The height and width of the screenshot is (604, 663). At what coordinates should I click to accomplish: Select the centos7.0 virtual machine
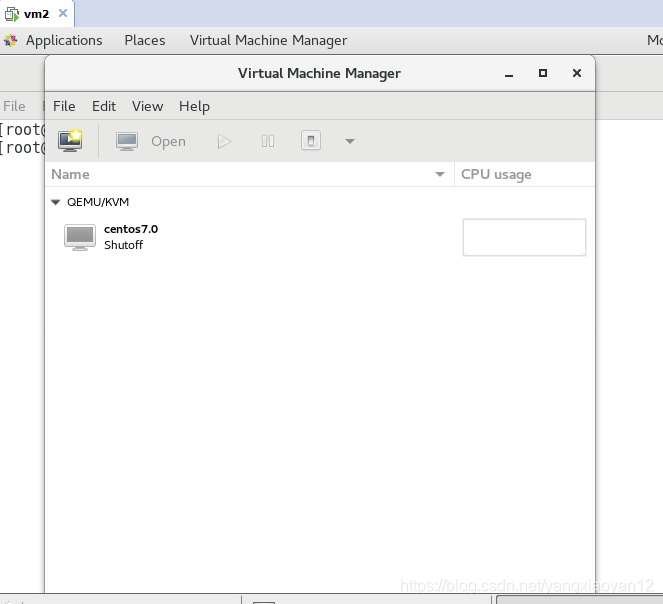pos(320,237)
